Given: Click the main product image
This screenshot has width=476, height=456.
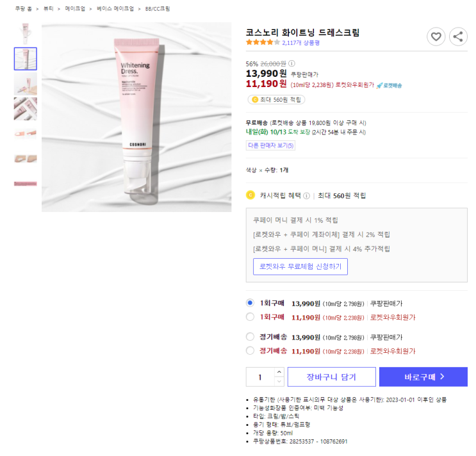Looking at the screenshot, I should tap(136, 117).
